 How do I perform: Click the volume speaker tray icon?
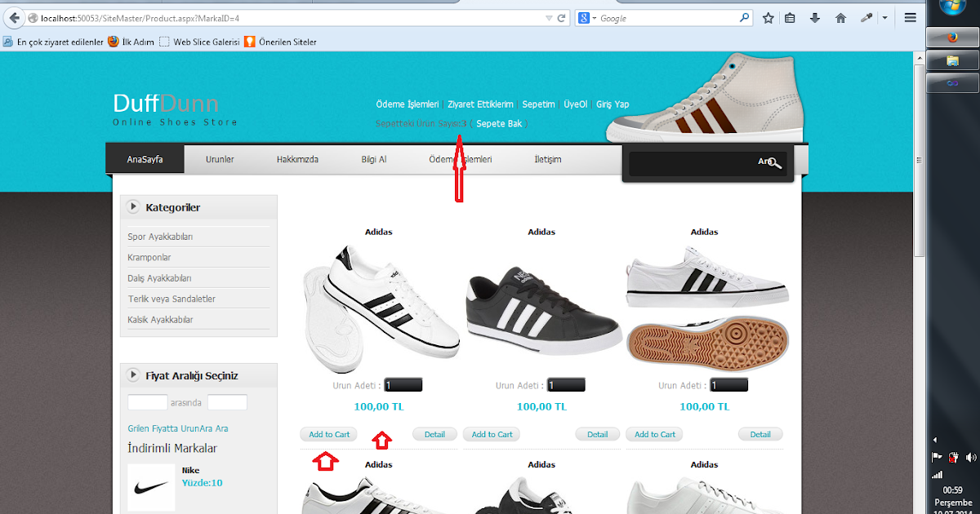coord(969,458)
